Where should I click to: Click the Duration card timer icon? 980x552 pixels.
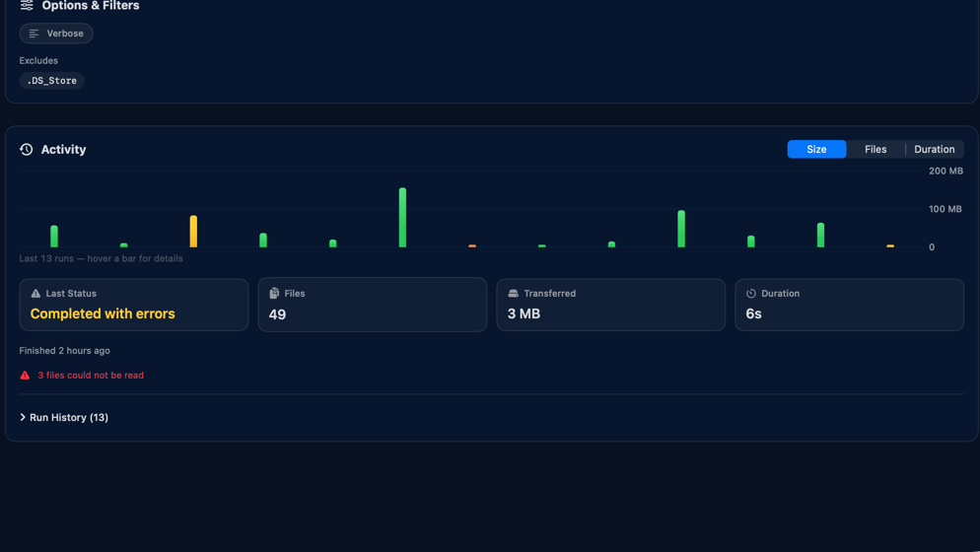tap(751, 293)
